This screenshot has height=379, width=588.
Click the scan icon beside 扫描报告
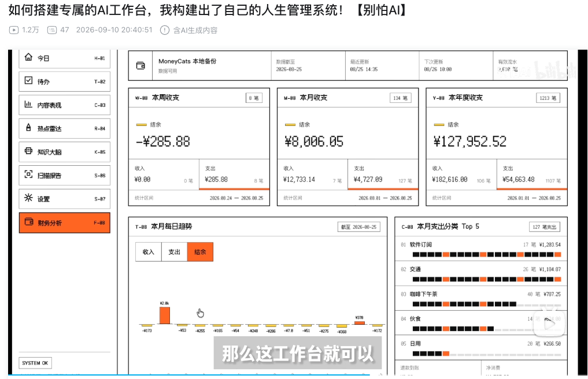point(28,174)
